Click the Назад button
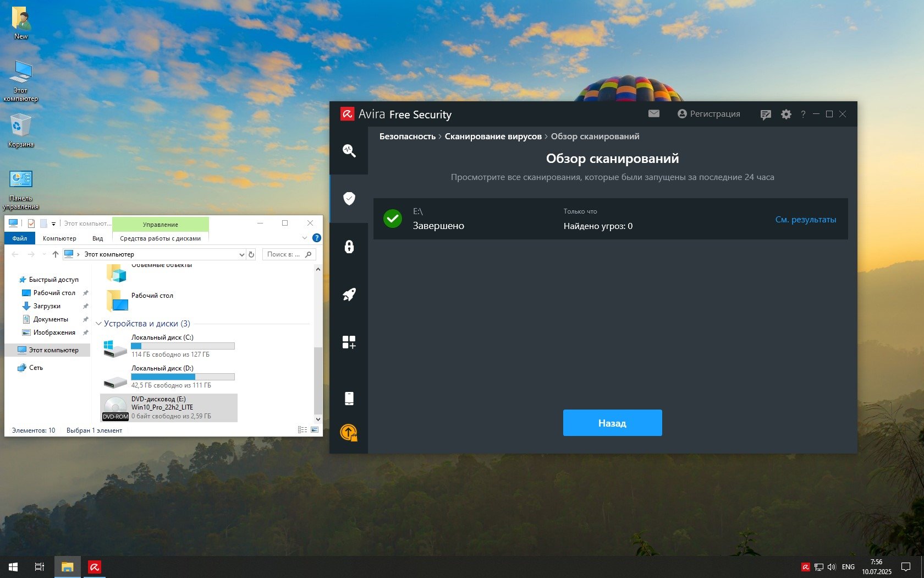 (612, 423)
